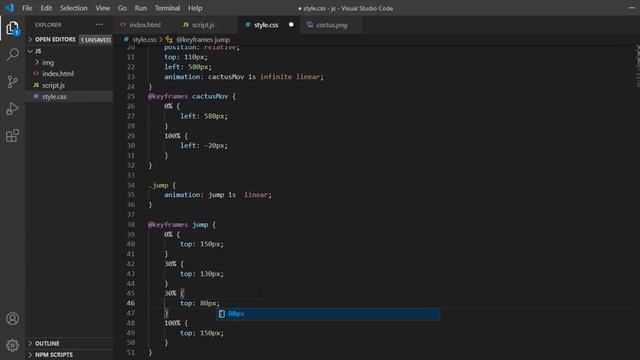The image size is (640, 360).
Task: Open the Manage gear icon
Action: tap(12, 345)
